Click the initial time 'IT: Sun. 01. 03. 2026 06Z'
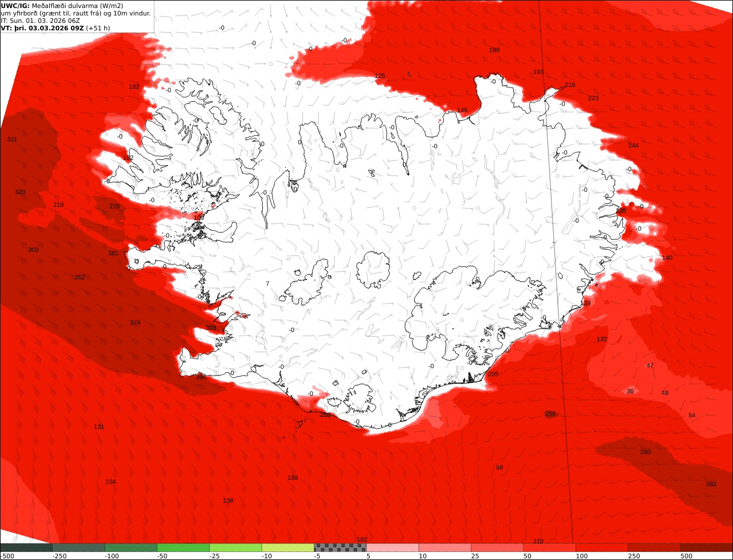The height and width of the screenshot is (560, 733). click(40, 21)
